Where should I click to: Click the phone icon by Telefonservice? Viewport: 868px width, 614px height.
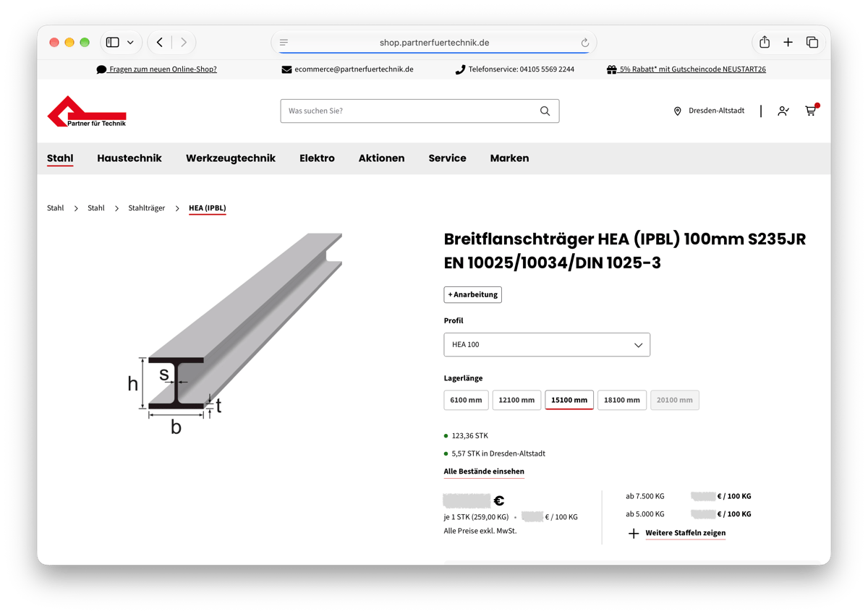coord(460,69)
